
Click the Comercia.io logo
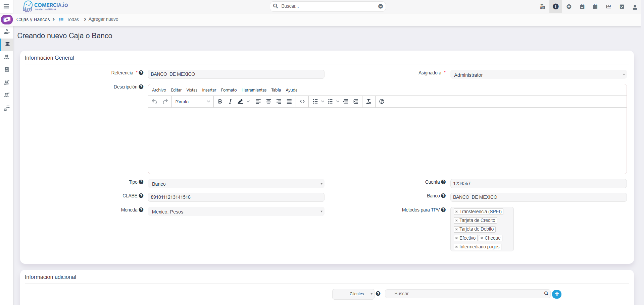pyautogui.click(x=45, y=6)
